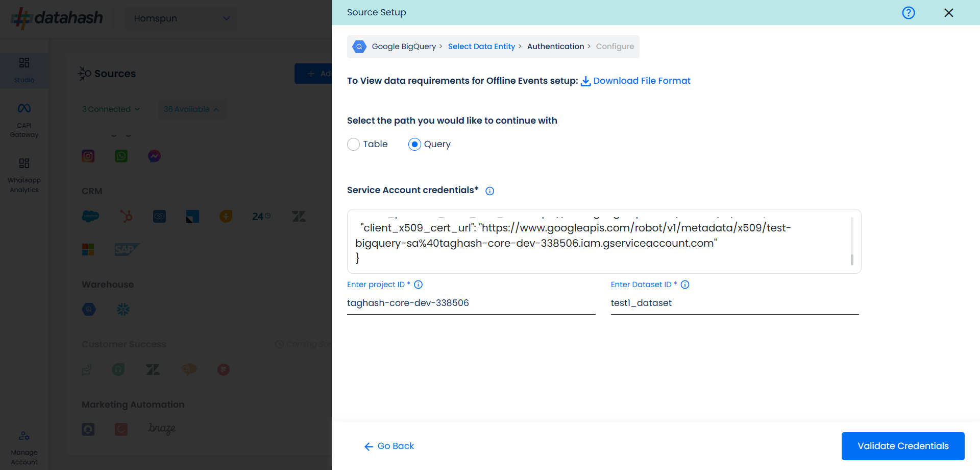Open Studio in the sidebar
Screen dimensions: 980x472
pyautogui.click(x=24, y=70)
